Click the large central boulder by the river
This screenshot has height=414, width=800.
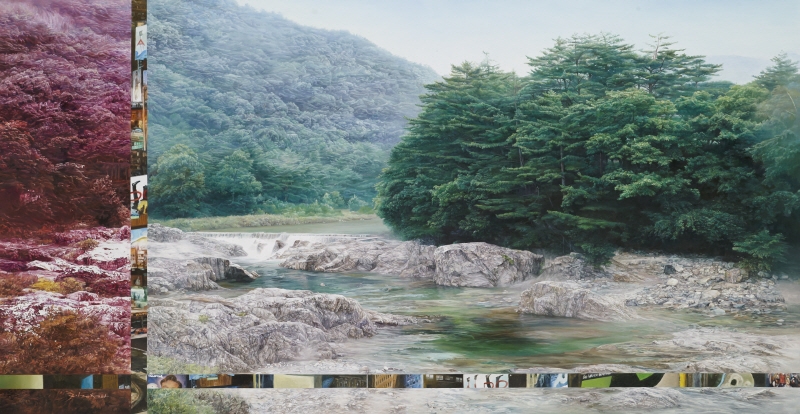pyautogui.click(x=485, y=265)
